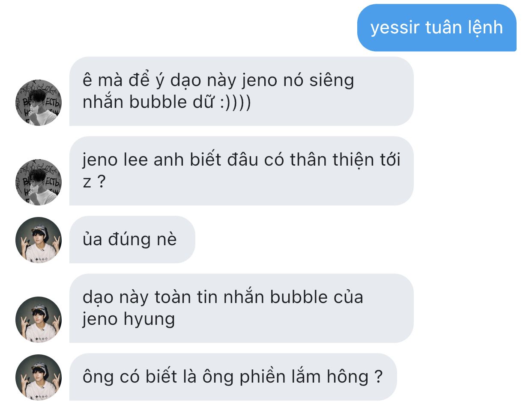Click the "ê mà để ý dạo này jeno" message bubble
The width and height of the screenshot is (532, 407).
(x=241, y=91)
